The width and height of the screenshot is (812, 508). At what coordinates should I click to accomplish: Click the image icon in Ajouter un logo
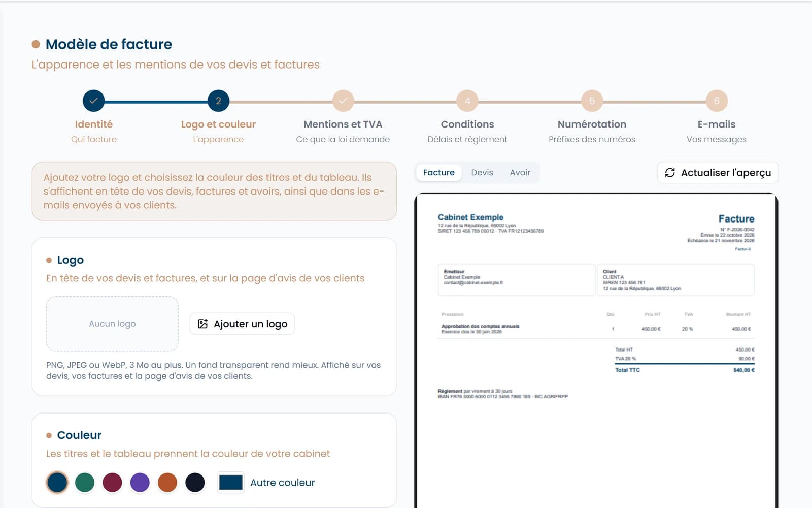pyautogui.click(x=202, y=324)
